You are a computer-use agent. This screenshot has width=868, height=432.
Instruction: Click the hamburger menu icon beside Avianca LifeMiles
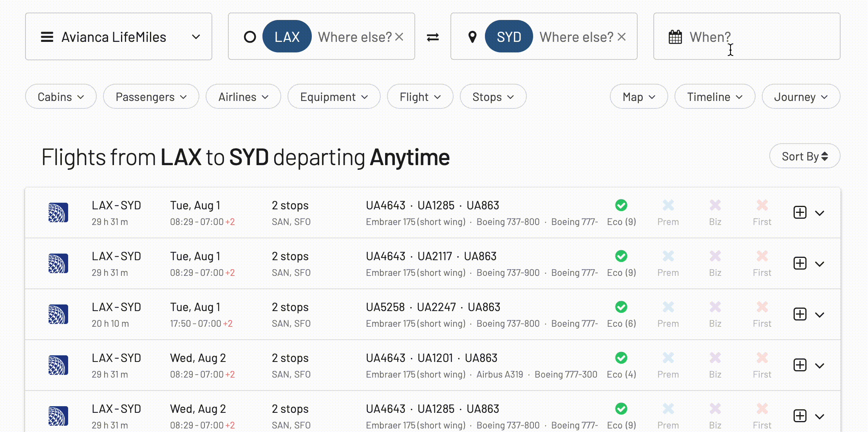(x=47, y=37)
